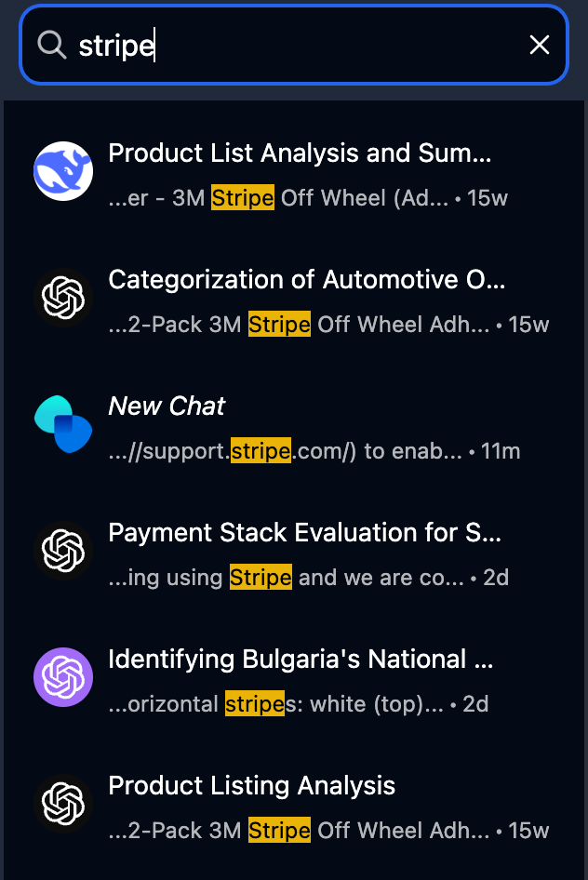Click snippet '...ing using Stripe and we are co...'
Screen dimensions: 588x880
(287, 577)
